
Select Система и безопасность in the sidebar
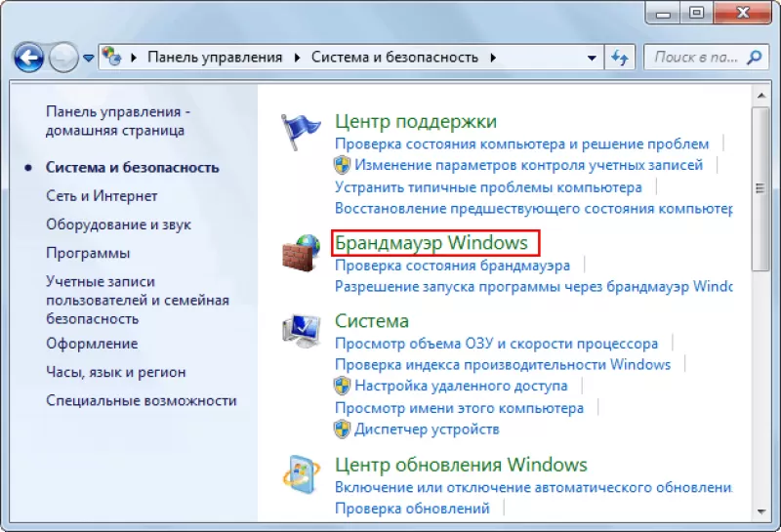pos(133,167)
